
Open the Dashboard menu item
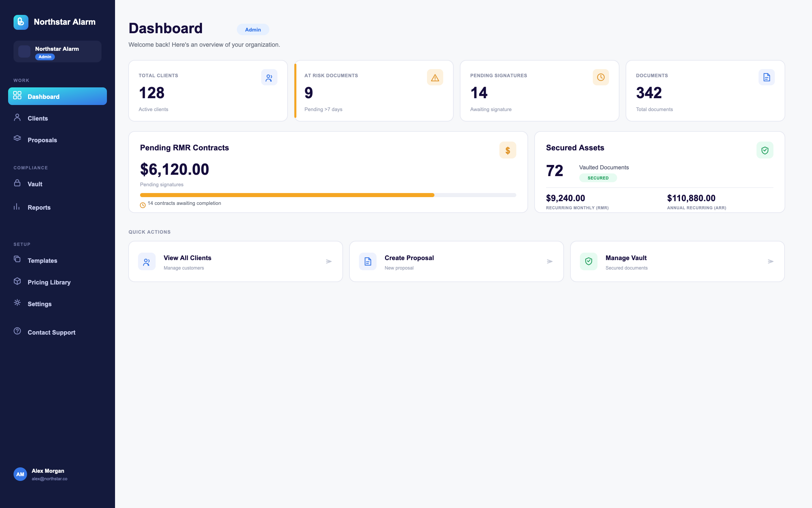pos(58,96)
